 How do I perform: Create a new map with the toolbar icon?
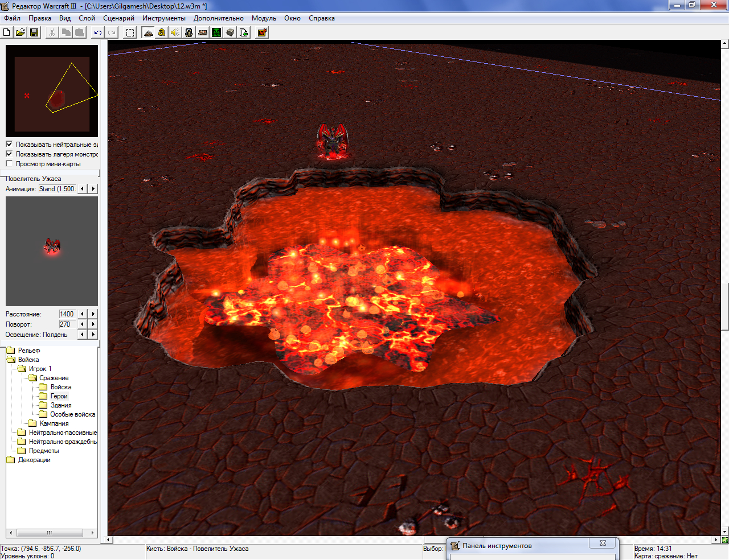7,32
